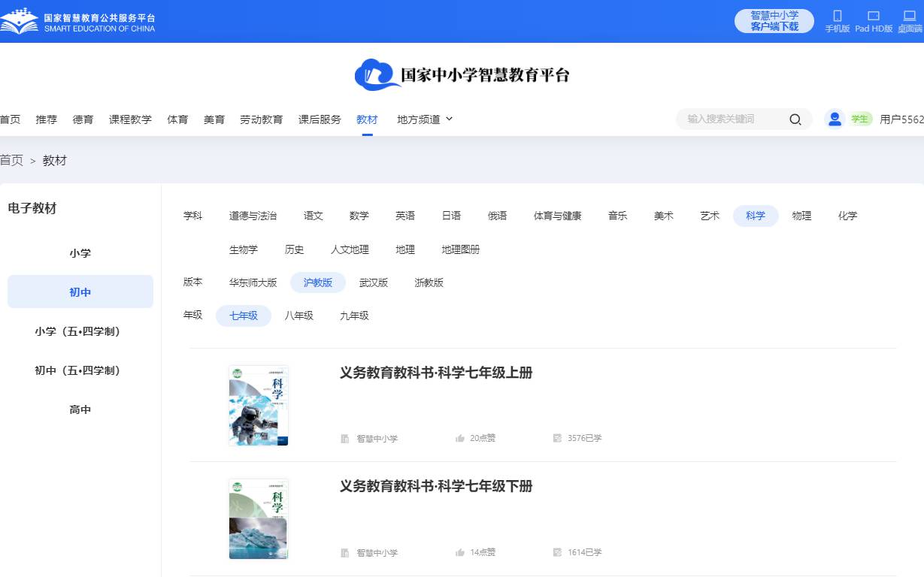
Task: Click the user avatar icon
Action: point(835,119)
